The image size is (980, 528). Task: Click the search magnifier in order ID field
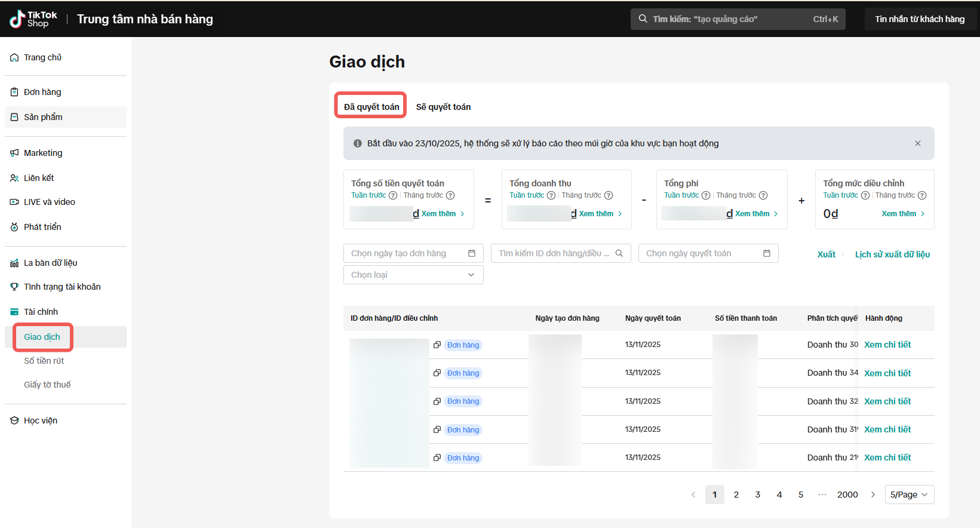tap(619, 253)
